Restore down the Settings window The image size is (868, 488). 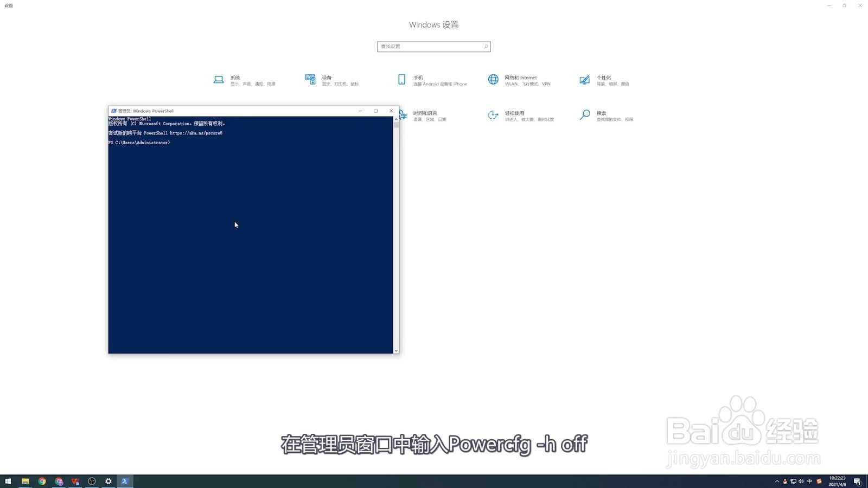[845, 5]
